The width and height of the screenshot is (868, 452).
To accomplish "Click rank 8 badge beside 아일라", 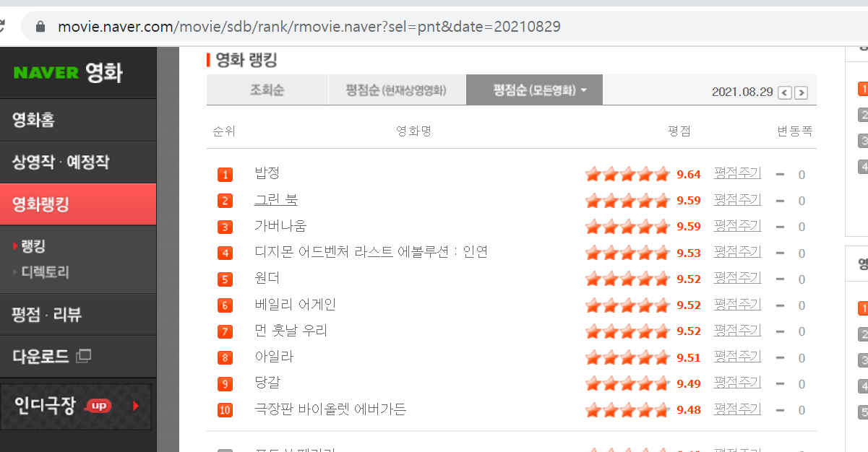I will click(x=225, y=357).
